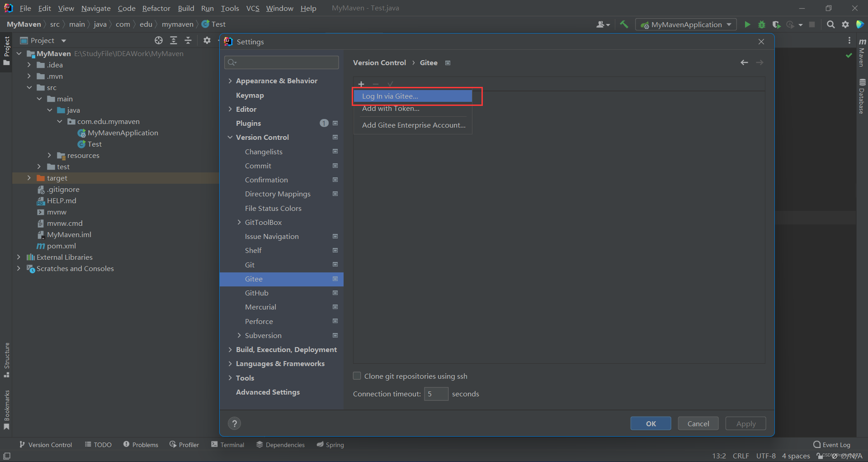Click Version Control breadcrumb in Settings header

click(x=379, y=62)
